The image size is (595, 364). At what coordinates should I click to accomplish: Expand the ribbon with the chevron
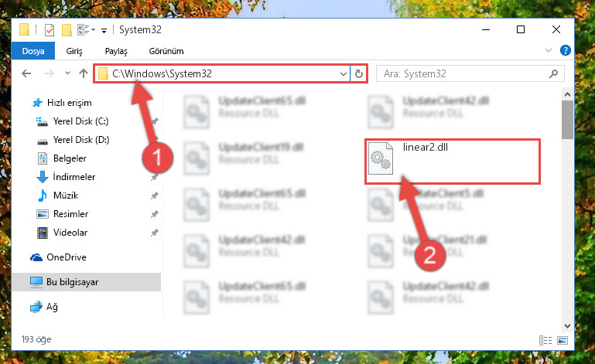[x=549, y=50]
